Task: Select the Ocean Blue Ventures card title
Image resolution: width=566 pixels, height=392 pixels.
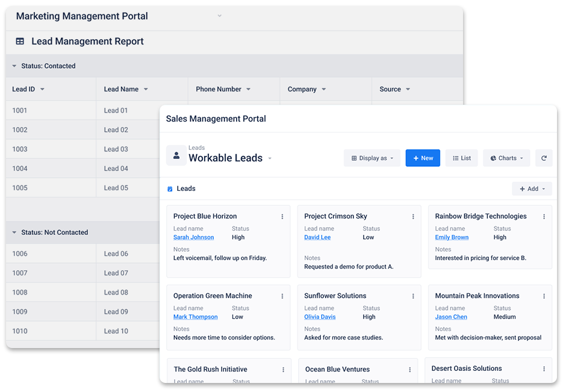Action: click(x=338, y=369)
